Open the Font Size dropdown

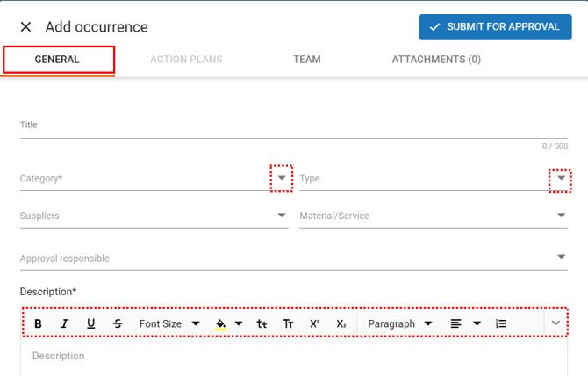[169, 323]
